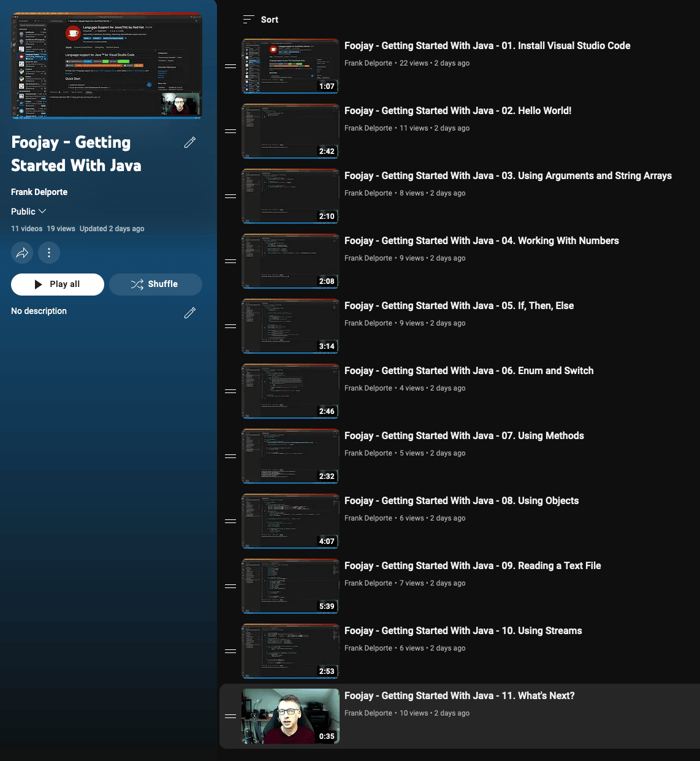
Task: Click thumbnail of 11. What's Next? video
Action: (x=291, y=716)
